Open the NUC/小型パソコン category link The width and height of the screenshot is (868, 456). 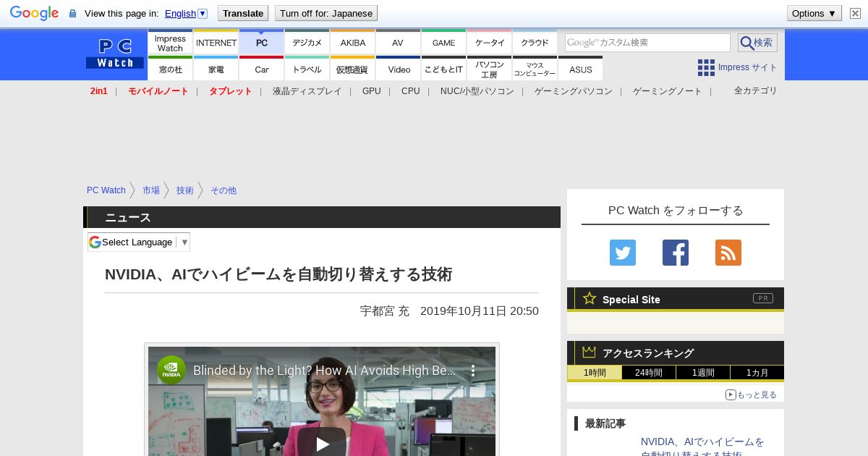point(477,91)
